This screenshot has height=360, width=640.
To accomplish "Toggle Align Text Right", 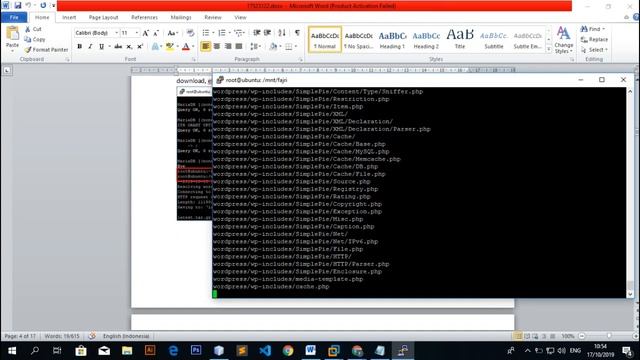I will tap(228, 47).
